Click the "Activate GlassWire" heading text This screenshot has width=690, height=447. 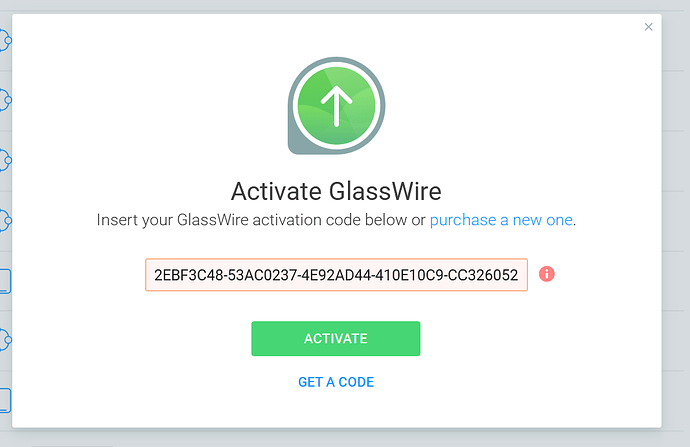click(x=336, y=191)
